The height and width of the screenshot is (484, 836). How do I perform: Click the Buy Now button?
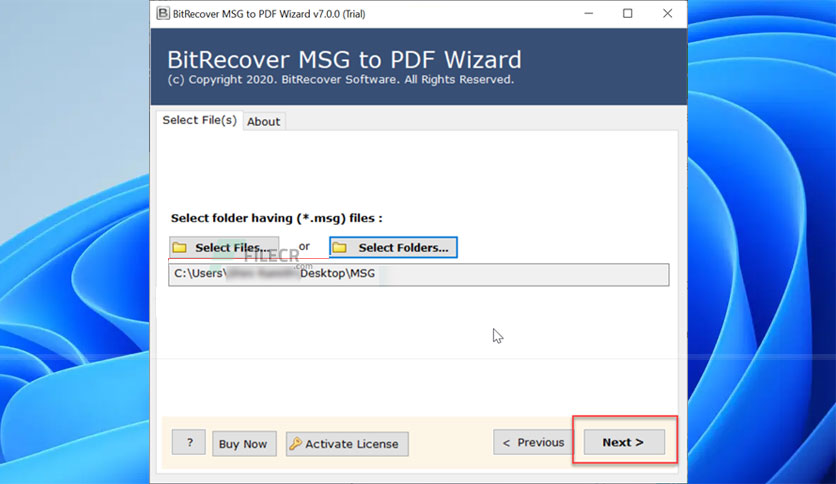[x=244, y=444]
